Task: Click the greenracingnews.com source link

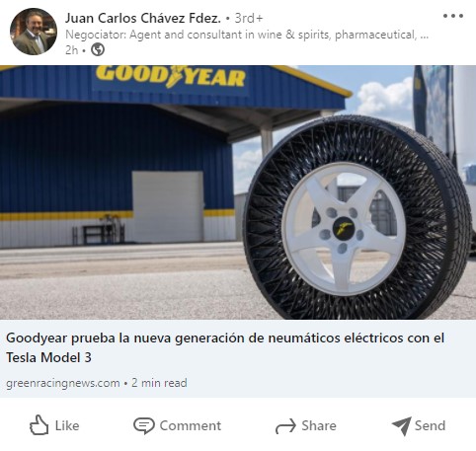Action: coord(63,383)
